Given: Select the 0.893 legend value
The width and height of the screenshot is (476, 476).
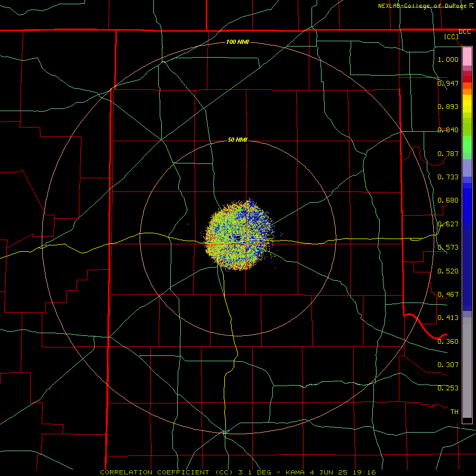Looking at the screenshot, I should tap(448, 106).
